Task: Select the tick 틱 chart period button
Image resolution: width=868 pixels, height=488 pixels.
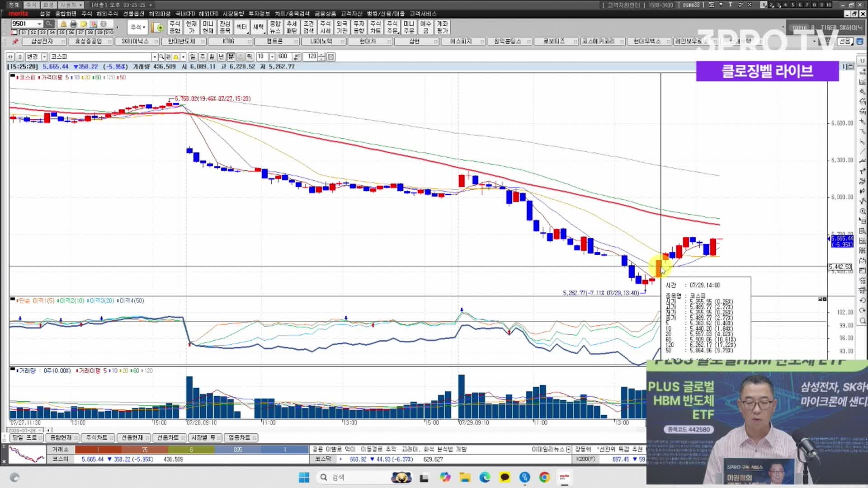Action: pyautogui.click(x=250, y=56)
